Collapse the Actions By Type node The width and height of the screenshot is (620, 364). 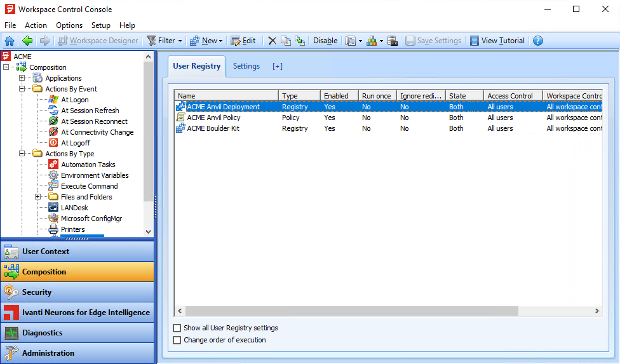(x=22, y=153)
